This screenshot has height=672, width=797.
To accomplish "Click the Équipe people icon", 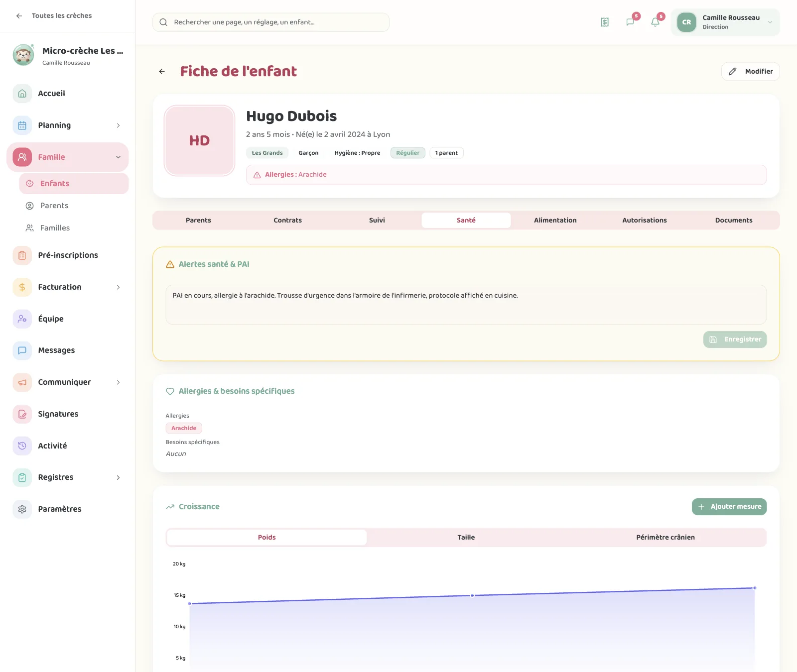I will pyautogui.click(x=22, y=319).
